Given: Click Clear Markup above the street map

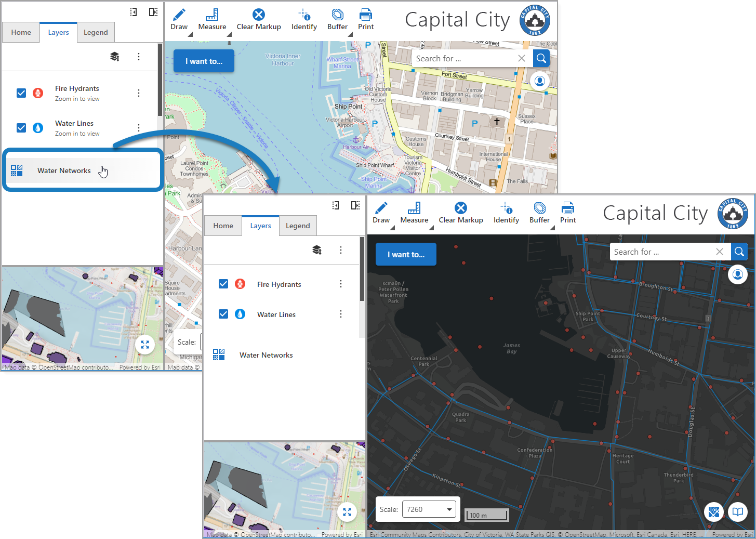Looking at the screenshot, I should tap(259, 20).
